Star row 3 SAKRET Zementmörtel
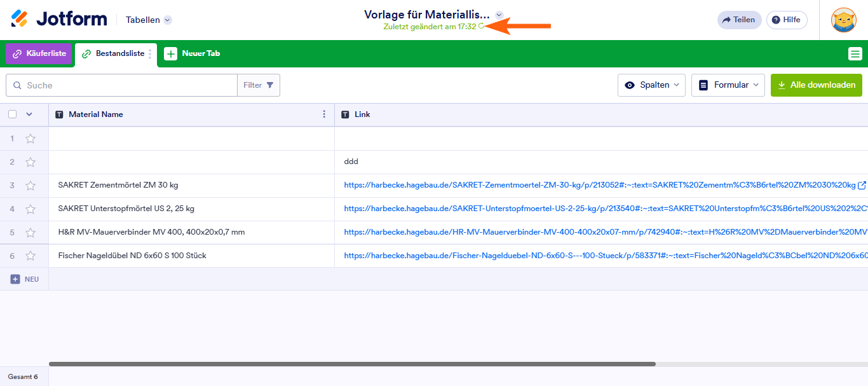Image resolution: width=868 pixels, height=386 pixels. click(31, 186)
